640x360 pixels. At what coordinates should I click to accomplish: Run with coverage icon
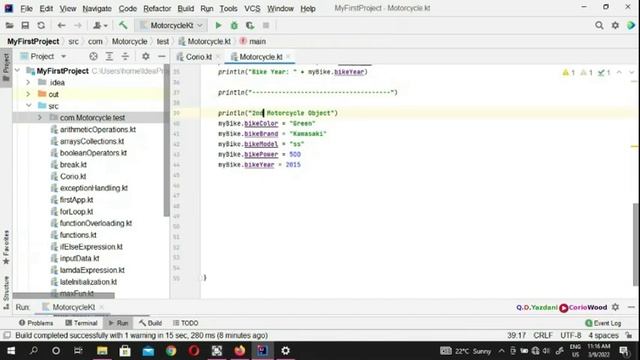[x=250, y=25]
